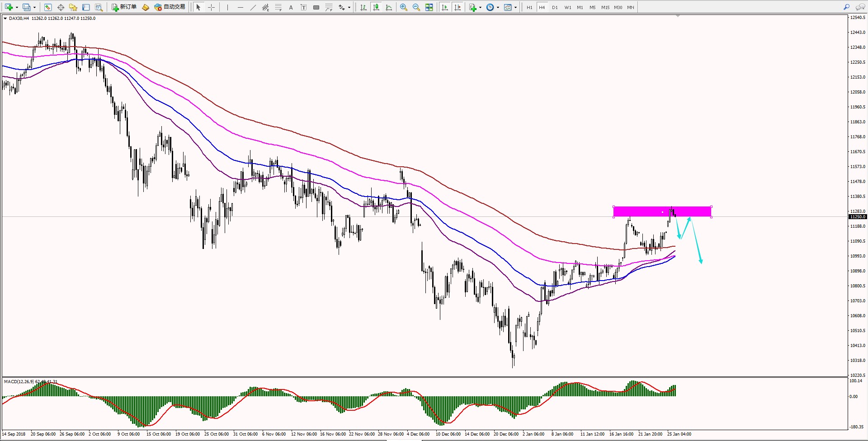Click the 新订单 (New Order) button
The height and width of the screenshot is (441, 868).
pos(124,7)
